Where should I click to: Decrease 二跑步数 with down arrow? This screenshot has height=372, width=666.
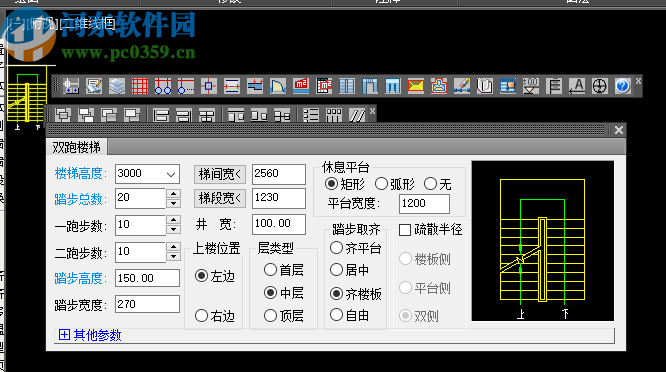[173, 256]
